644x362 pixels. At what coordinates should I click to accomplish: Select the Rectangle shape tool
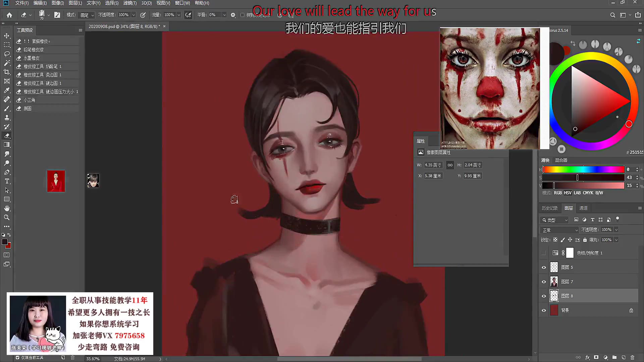7,199
